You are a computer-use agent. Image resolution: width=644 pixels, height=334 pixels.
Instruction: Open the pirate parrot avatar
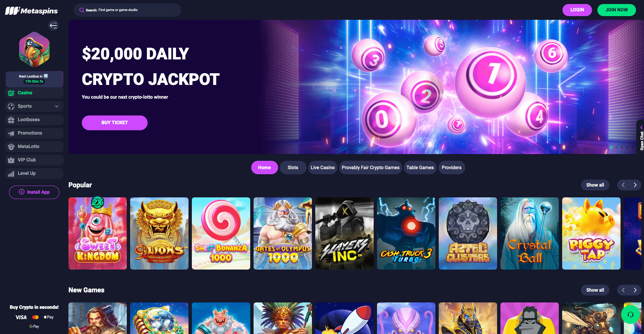click(34, 50)
